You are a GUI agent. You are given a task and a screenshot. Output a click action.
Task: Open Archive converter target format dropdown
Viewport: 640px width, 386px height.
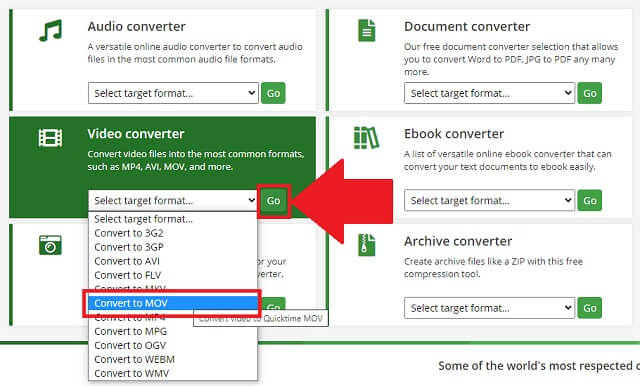(x=489, y=308)
